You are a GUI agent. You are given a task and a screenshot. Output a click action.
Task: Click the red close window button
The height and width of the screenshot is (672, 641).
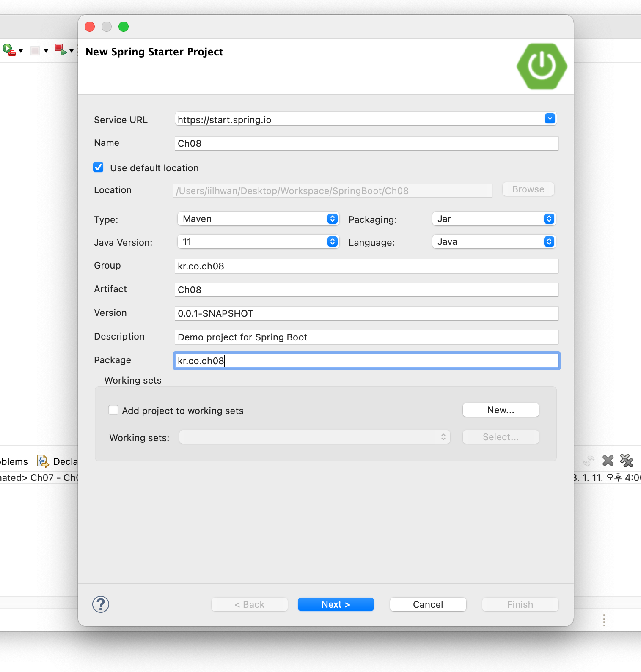pyautogui.click(x=90, y=27)
